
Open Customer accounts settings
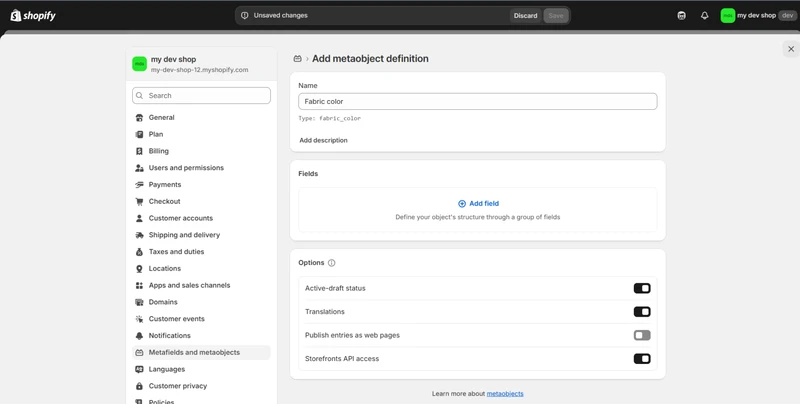(201, 218)
